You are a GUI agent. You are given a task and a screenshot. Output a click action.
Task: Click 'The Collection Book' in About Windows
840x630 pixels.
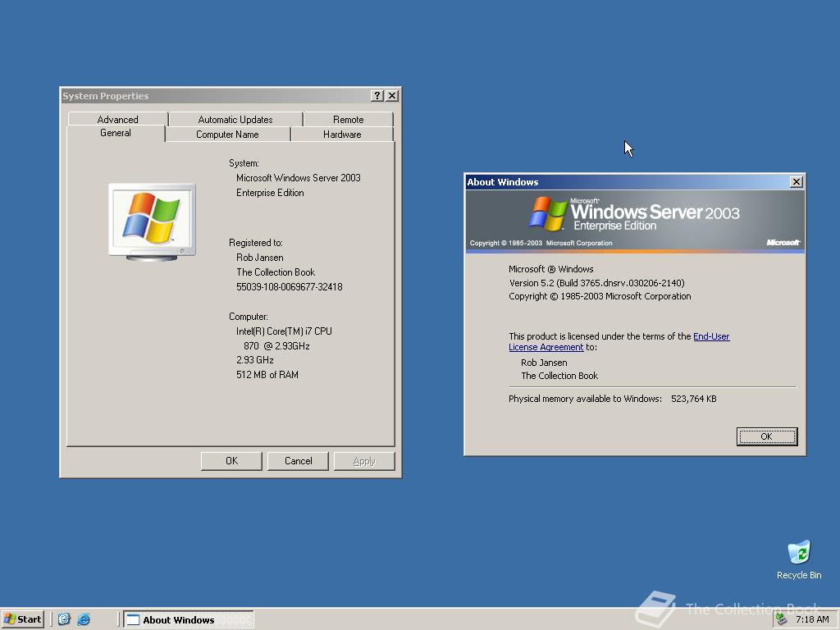[559, 376]
